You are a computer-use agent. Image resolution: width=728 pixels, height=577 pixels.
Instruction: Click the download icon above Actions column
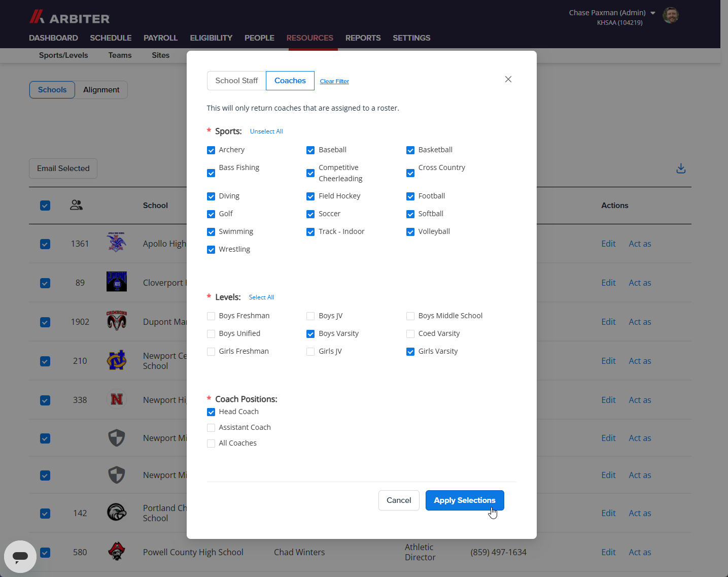[681, 168]
